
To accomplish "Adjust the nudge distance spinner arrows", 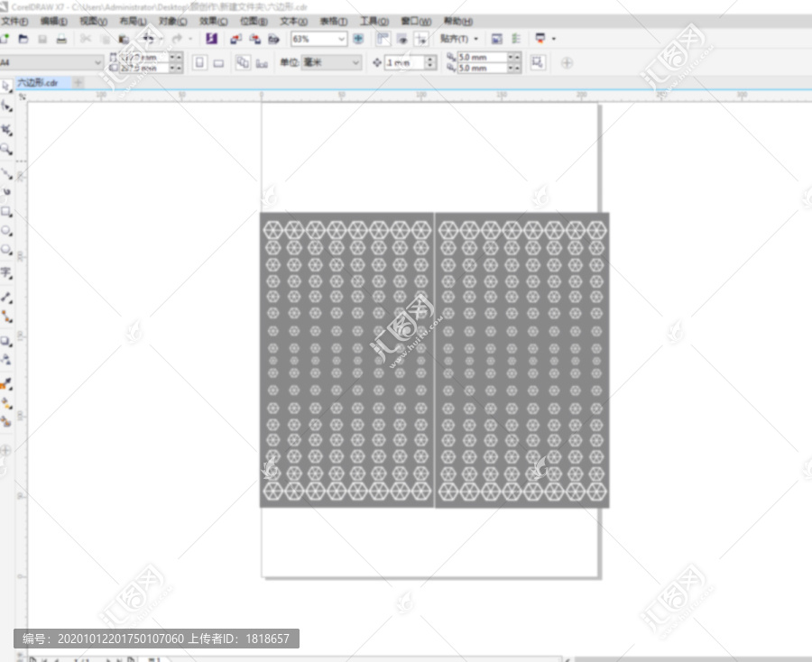I will click(x=430, y=62).
